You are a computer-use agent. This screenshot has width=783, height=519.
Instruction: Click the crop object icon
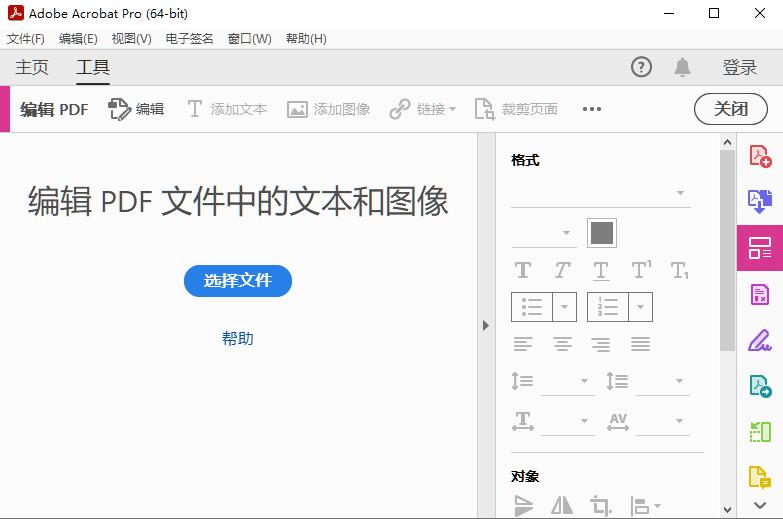click(x=601, y=505)
